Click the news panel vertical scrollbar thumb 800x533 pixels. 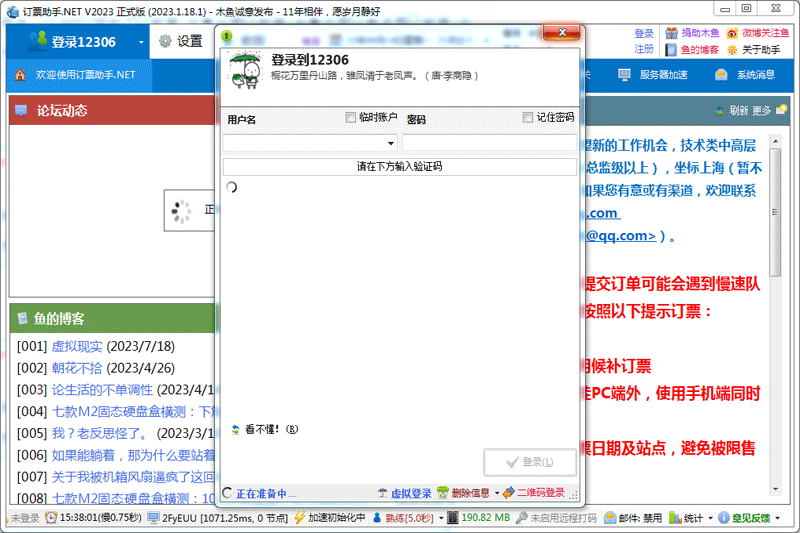coord(776,212)
